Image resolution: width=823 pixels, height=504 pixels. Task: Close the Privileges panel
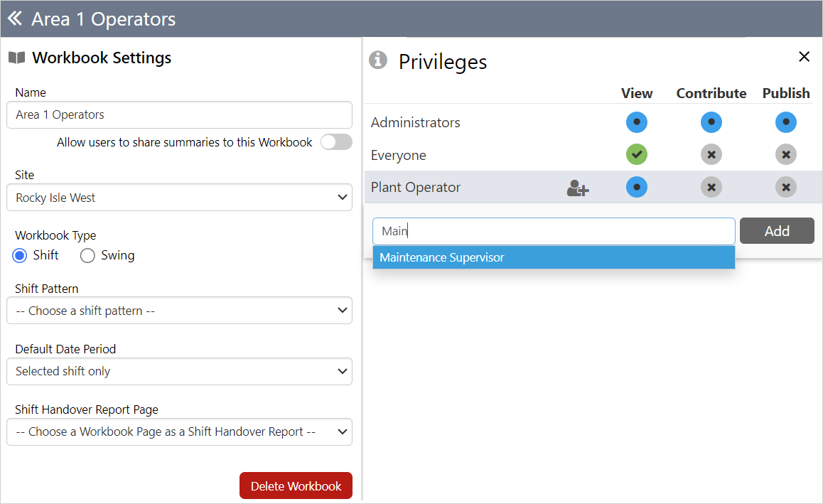coord(804,57)
